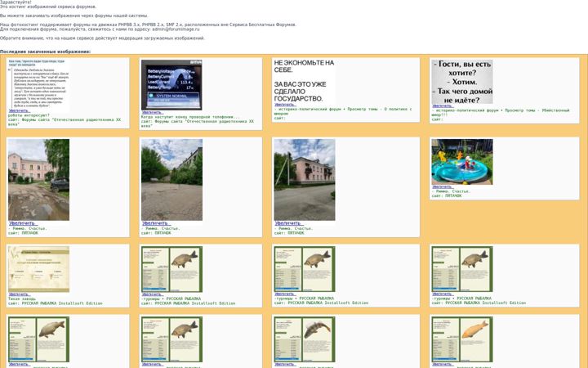Select the 'роботы интересуют?' caption text
The width and height of the screenshot is (588, 368).
(x=29, y=115)
